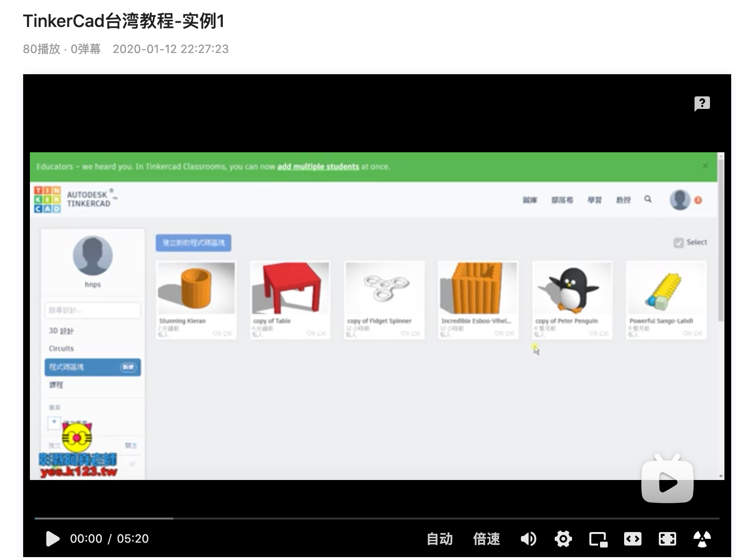Open the profile avatar account menu

point(680,199)
